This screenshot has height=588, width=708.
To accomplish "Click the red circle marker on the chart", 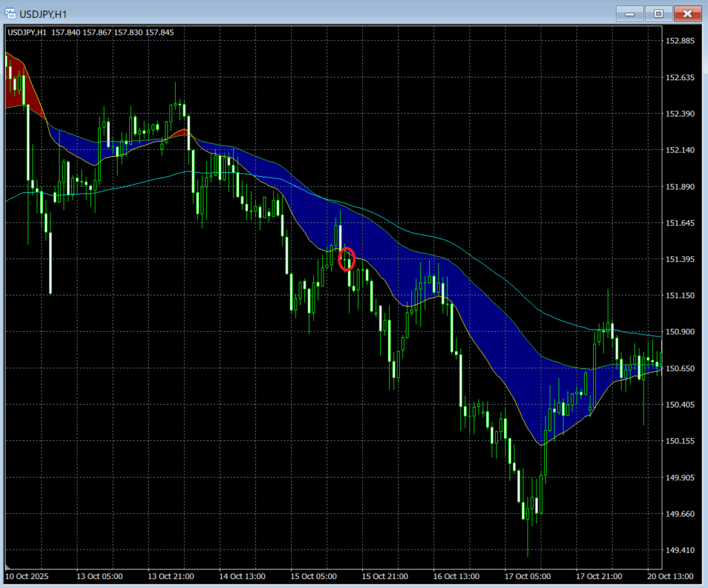I will click(348, 258).
